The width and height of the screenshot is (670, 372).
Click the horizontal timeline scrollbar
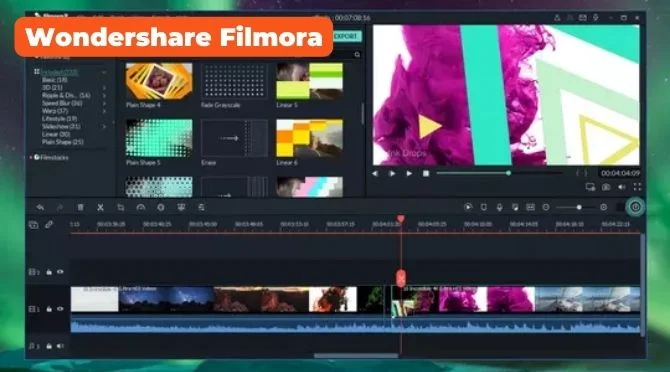[x=356, y=355]
